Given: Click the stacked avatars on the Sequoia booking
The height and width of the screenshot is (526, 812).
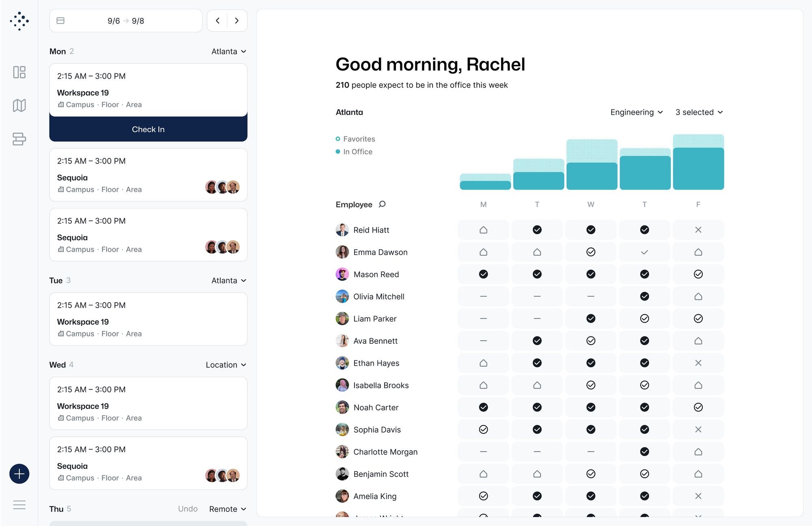Looking at the screenshot, I should tap(222, 187).
